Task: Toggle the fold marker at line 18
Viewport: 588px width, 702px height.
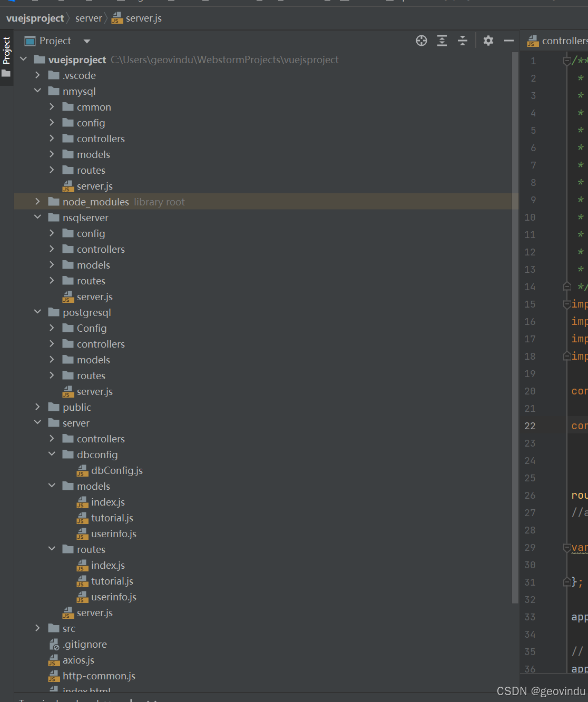Action: pos(567,356)
